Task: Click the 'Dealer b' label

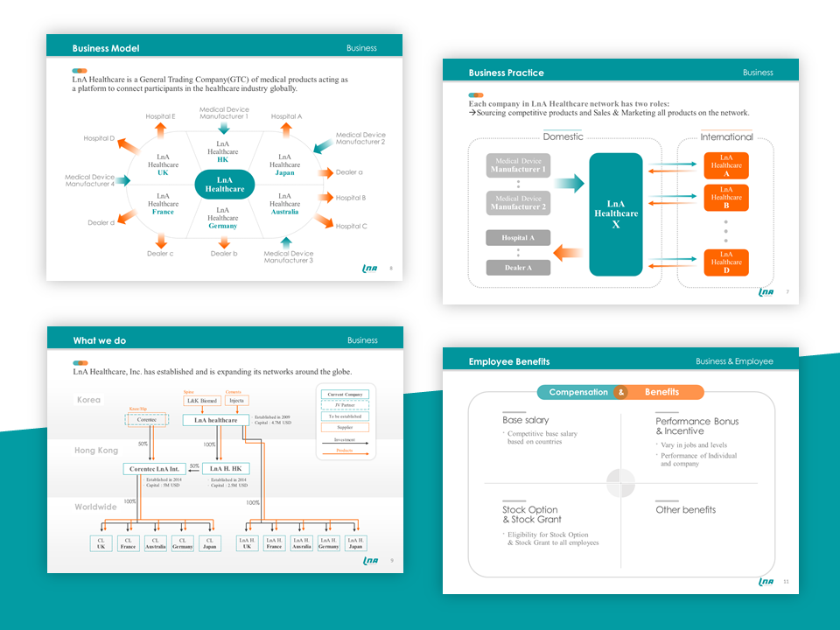Action: [x=224, y=254]
